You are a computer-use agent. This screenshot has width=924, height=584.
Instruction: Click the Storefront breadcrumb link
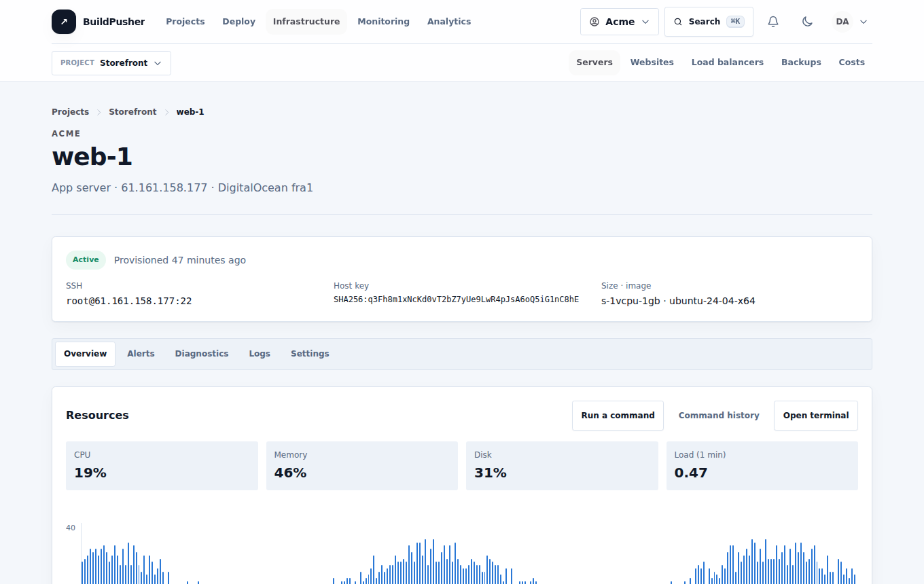pos(132,112)
